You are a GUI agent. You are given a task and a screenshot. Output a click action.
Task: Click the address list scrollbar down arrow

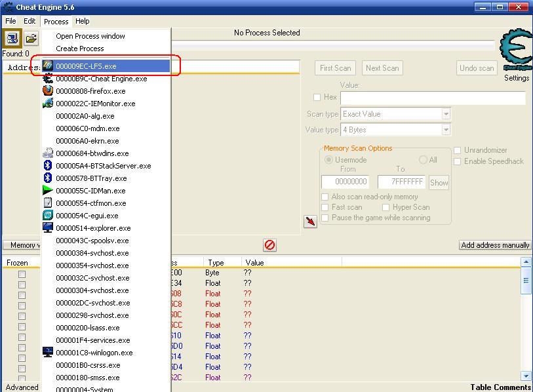click(526, 376)
